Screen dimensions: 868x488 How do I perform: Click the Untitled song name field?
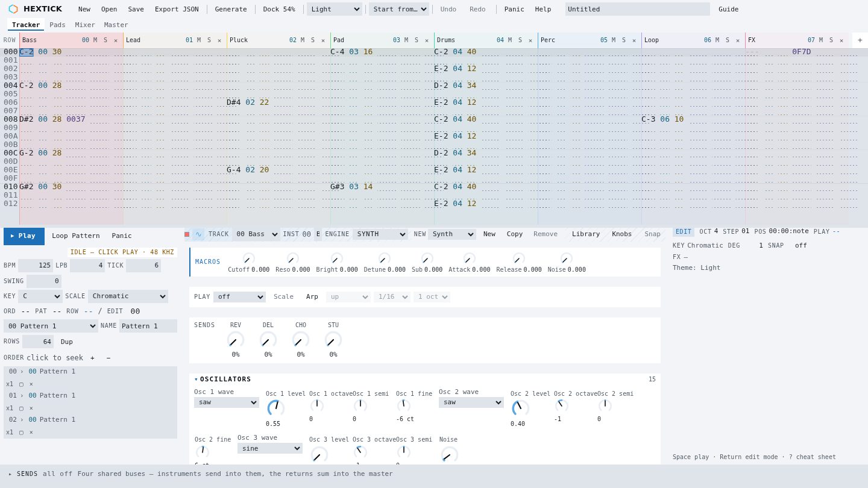[638, 9]
